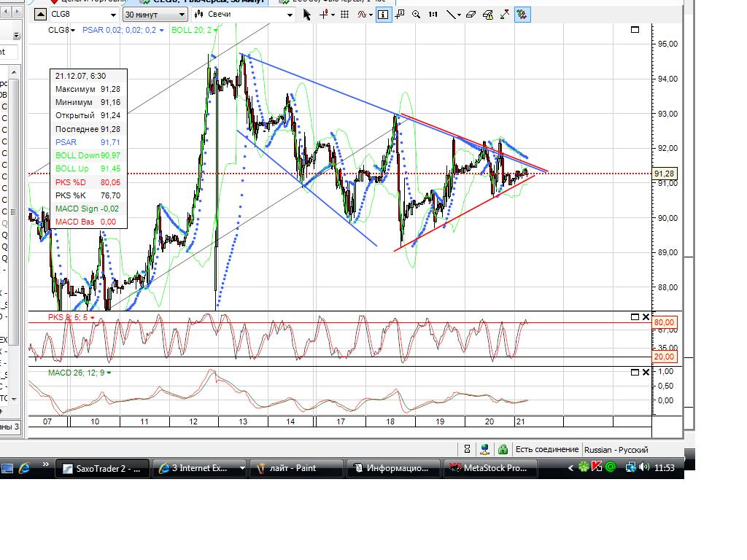Maximize the PKS indicator panel
747x560 pixels.
635,316
